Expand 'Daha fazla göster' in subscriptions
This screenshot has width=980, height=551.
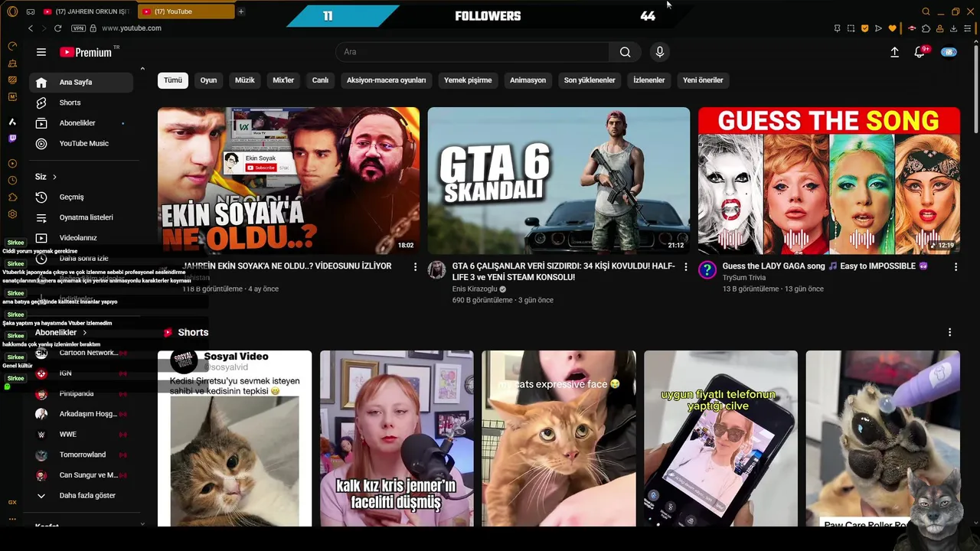pos(83,496)
